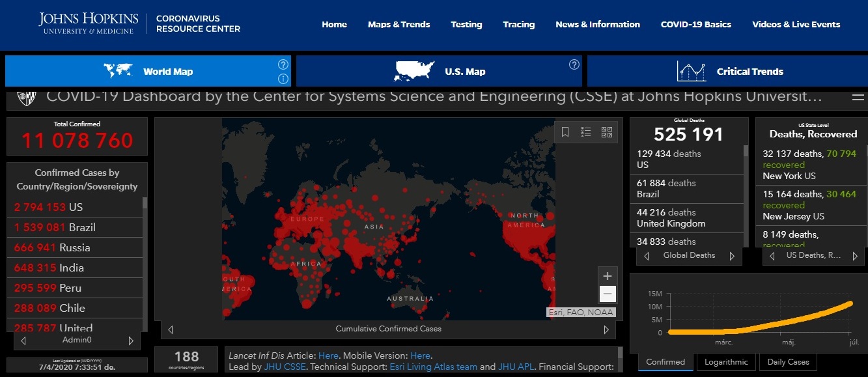Click Esri, FAO, NOAA map attribution
This screenshot has width=868, height=377.
click(x=580, y=312)
